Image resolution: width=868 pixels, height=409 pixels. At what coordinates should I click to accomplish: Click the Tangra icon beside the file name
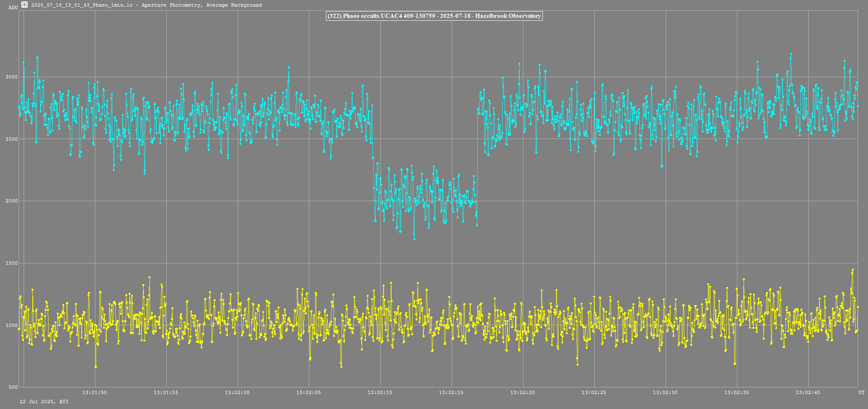coord(24,5)
